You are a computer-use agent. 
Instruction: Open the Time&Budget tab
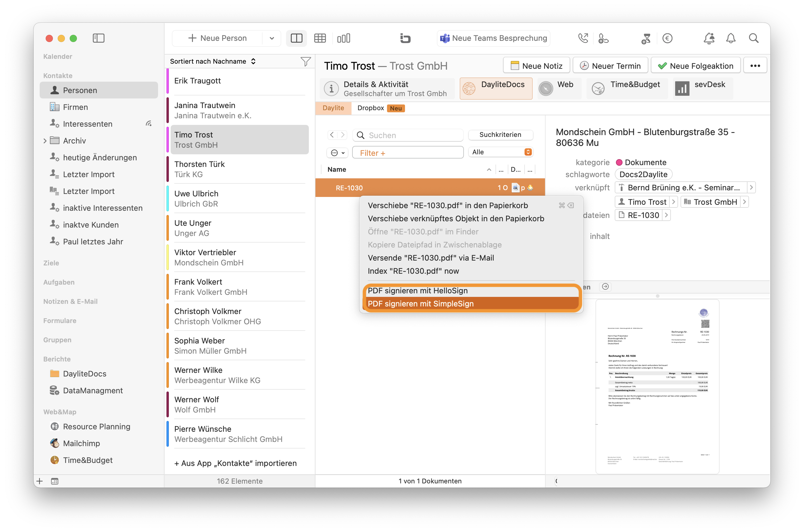pyautogui.click(x=627, y=89)
